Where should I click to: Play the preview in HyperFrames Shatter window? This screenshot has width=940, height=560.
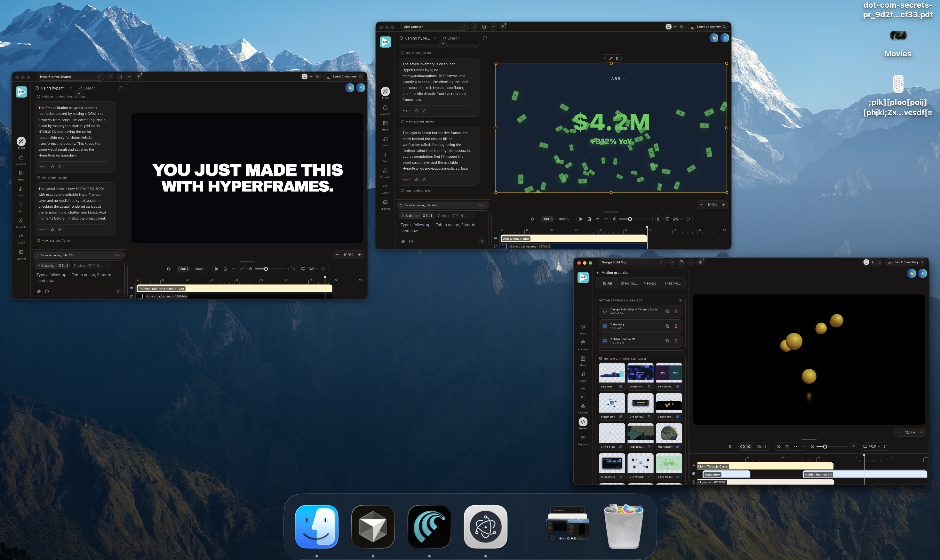pos(169,269)
